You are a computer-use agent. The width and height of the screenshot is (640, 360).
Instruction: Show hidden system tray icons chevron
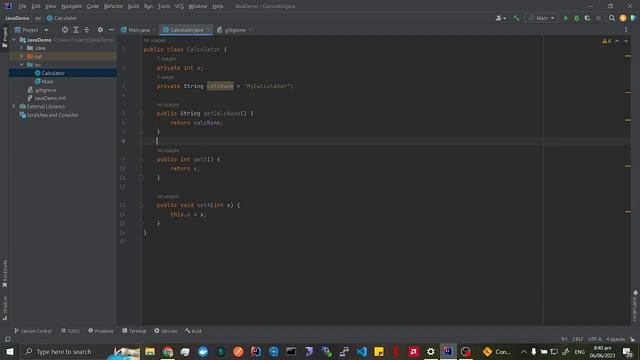tap(524, 351)
